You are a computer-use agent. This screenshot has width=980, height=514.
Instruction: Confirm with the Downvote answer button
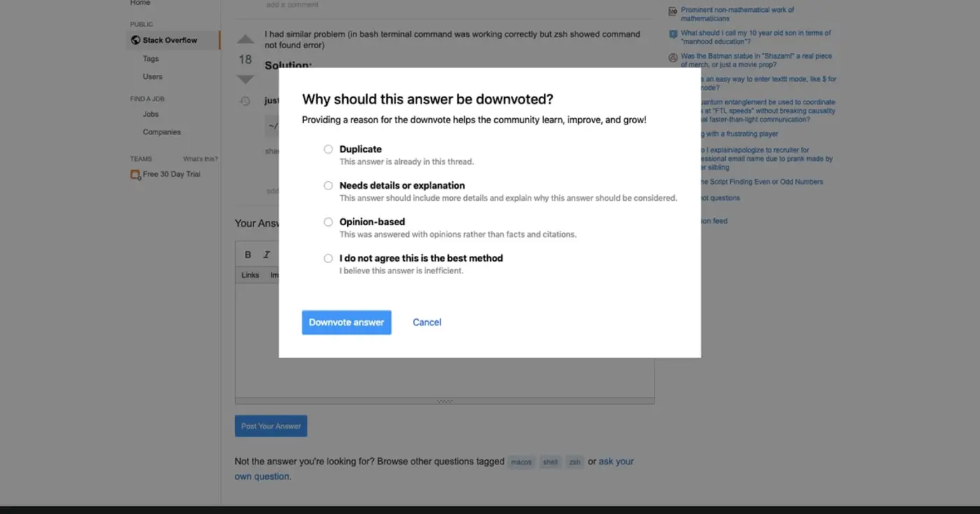(346, 322)
